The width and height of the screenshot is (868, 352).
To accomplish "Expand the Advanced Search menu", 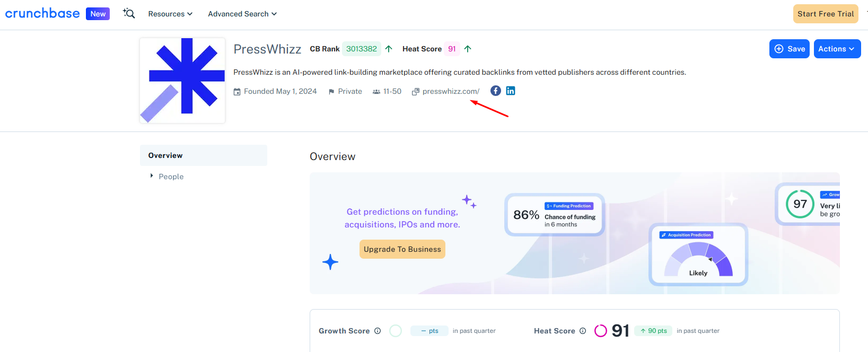I will [x=242, y=14].
